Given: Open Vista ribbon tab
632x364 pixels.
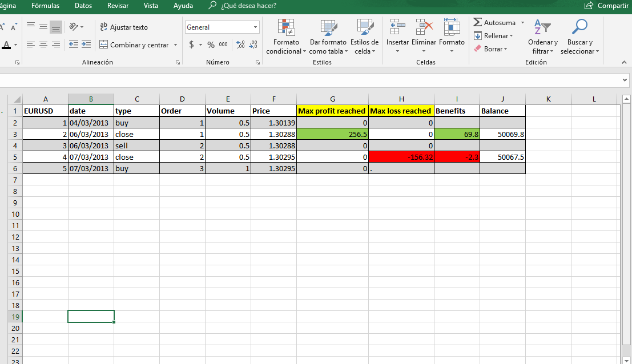Looking at the screenshot, I should click(x=151, y=6).
